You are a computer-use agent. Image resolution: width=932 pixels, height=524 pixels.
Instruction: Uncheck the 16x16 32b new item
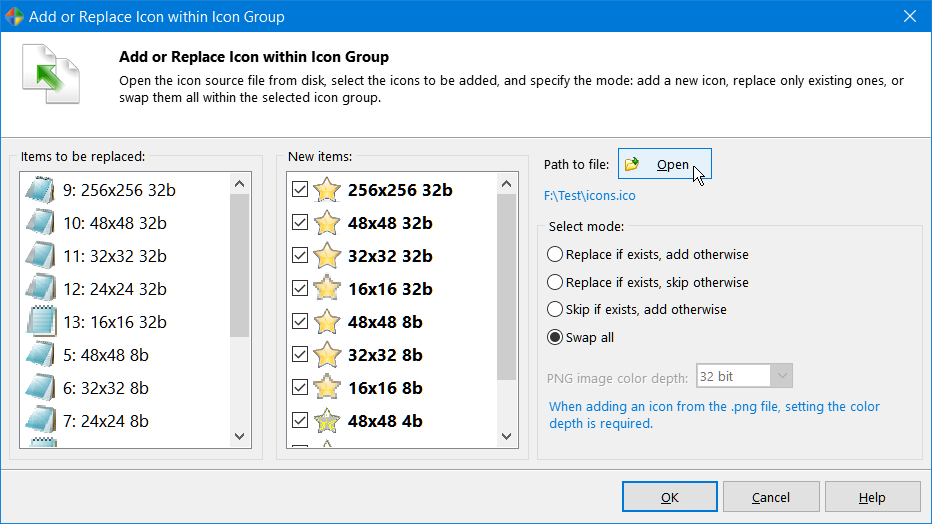[x=300, y=289]
